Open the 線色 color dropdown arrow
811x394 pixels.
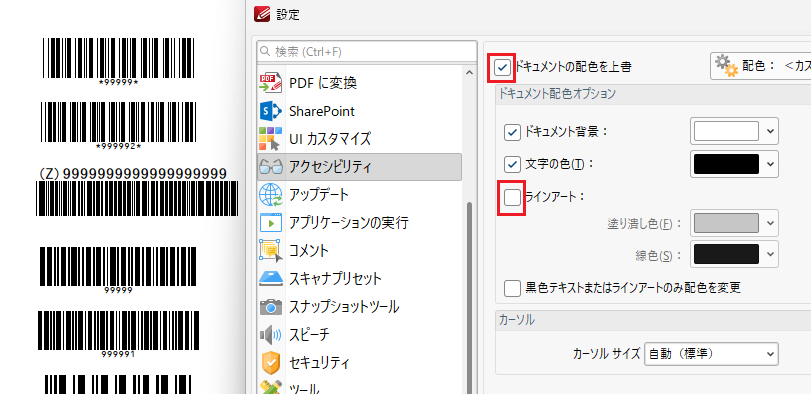pos(771,254)
